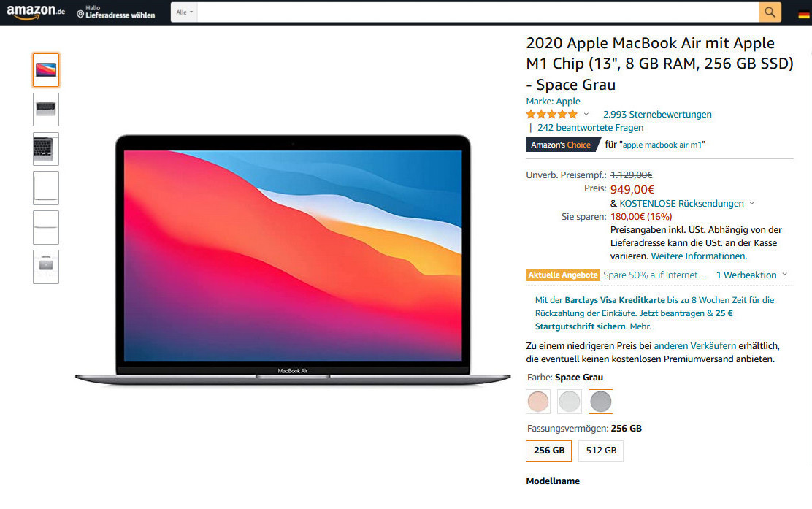This screenshot has width=812, height=509.
Task: Click inside the Amazon search field
Action: [x=478, y=12]
